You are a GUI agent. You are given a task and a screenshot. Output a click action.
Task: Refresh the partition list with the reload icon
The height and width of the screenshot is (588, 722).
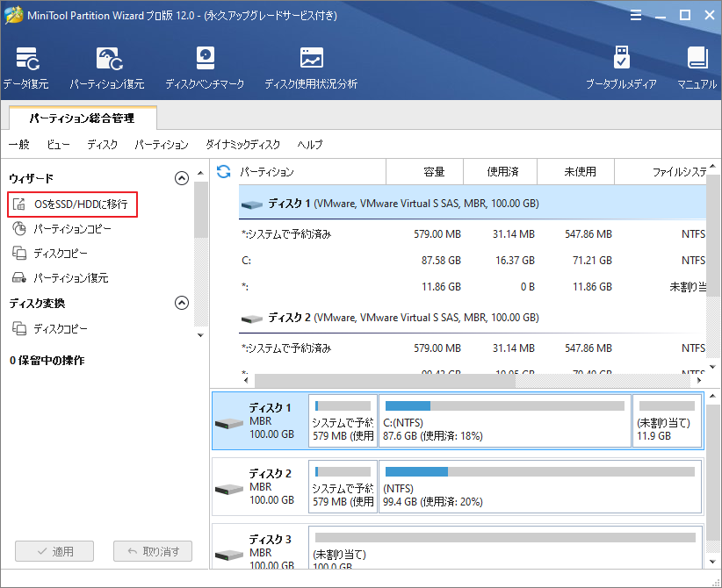[225, 171]
